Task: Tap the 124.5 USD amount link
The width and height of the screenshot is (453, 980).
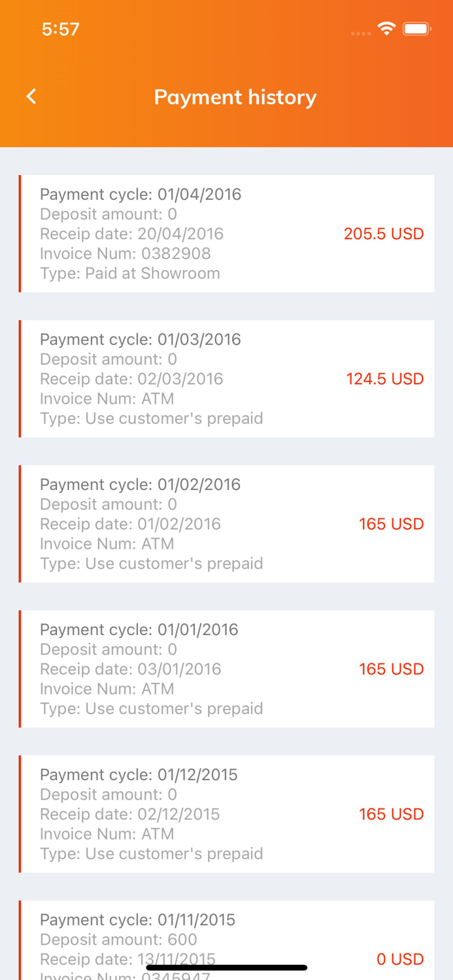Action: [x=384, y=379]
